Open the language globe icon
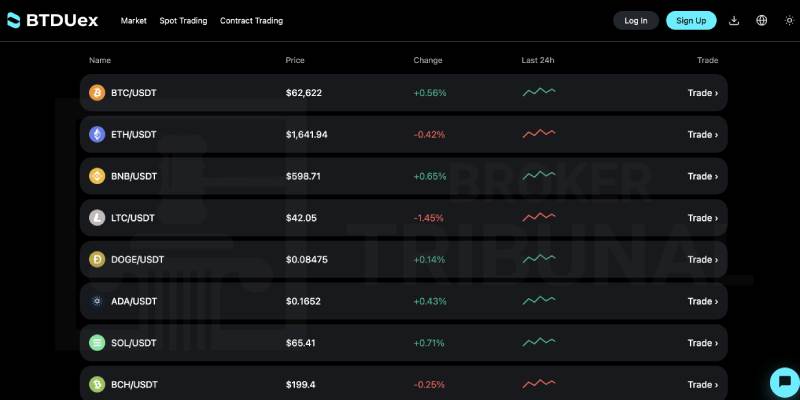This screenshot has height=400, width=800. coord(761,20)
